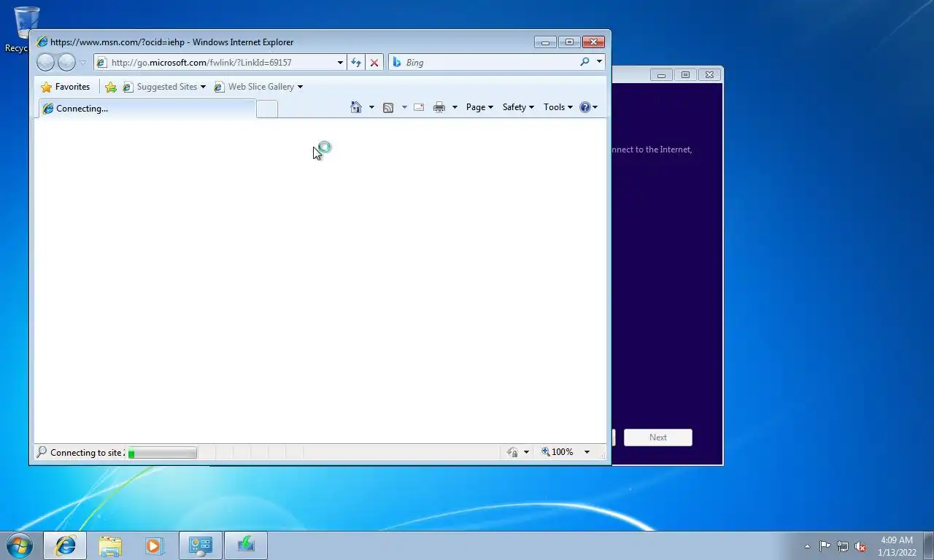934x560 pixels.
Task: Open the recent pages dropdown arrow
Action: [x=82, y=63]
